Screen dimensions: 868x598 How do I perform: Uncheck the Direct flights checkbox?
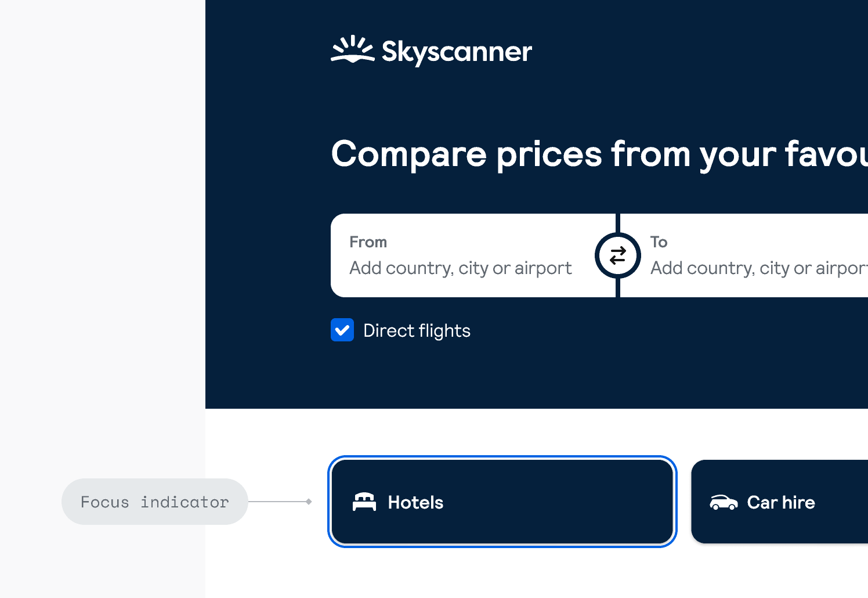(342, 330)
